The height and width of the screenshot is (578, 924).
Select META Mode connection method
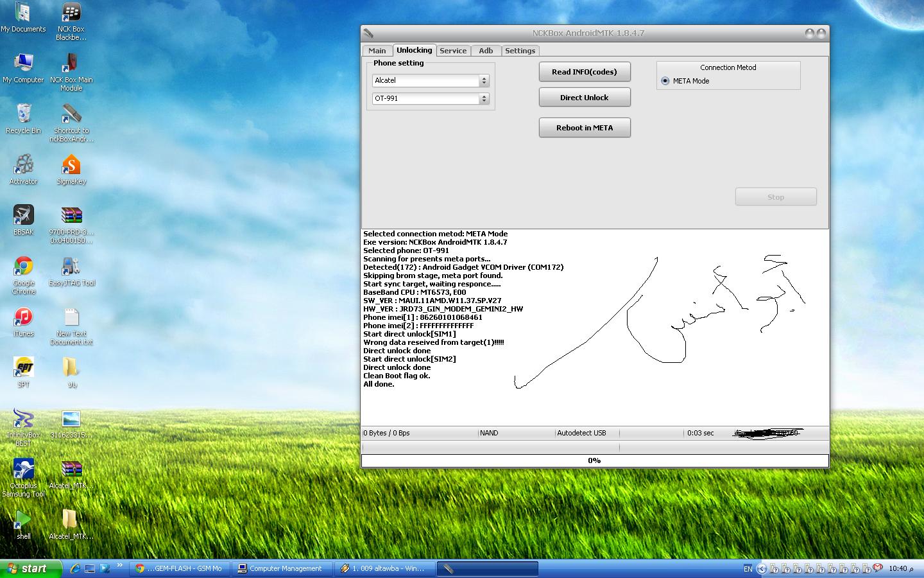click(665, 81)
